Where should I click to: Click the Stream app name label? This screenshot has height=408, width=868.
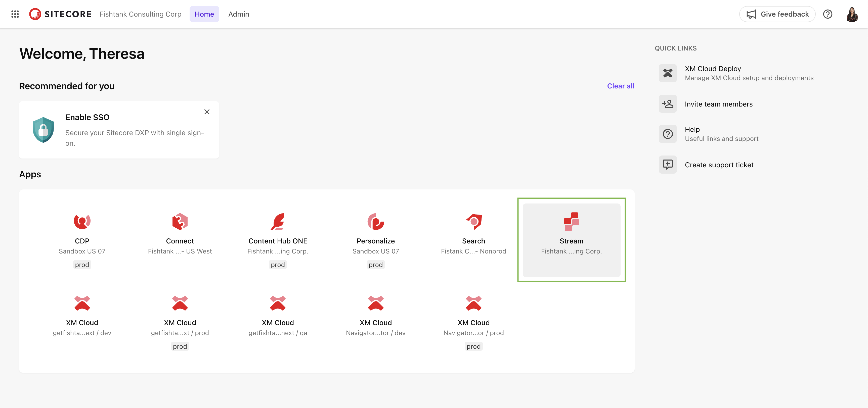click(x=571, y=241)
